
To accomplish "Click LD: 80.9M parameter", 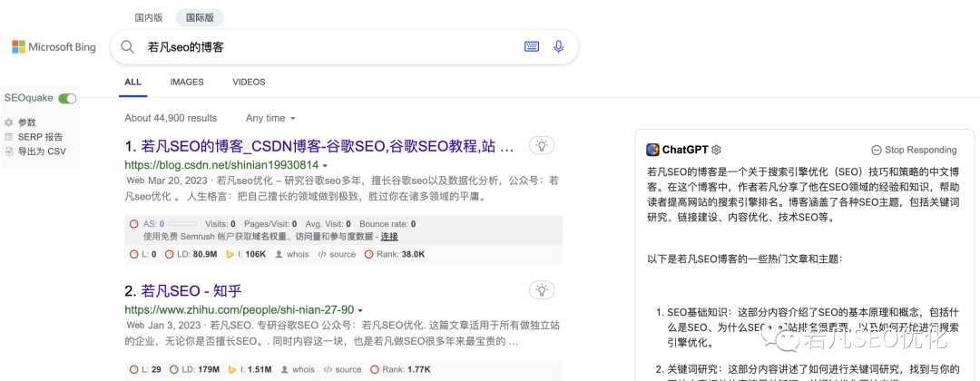I will coord(191,254).
